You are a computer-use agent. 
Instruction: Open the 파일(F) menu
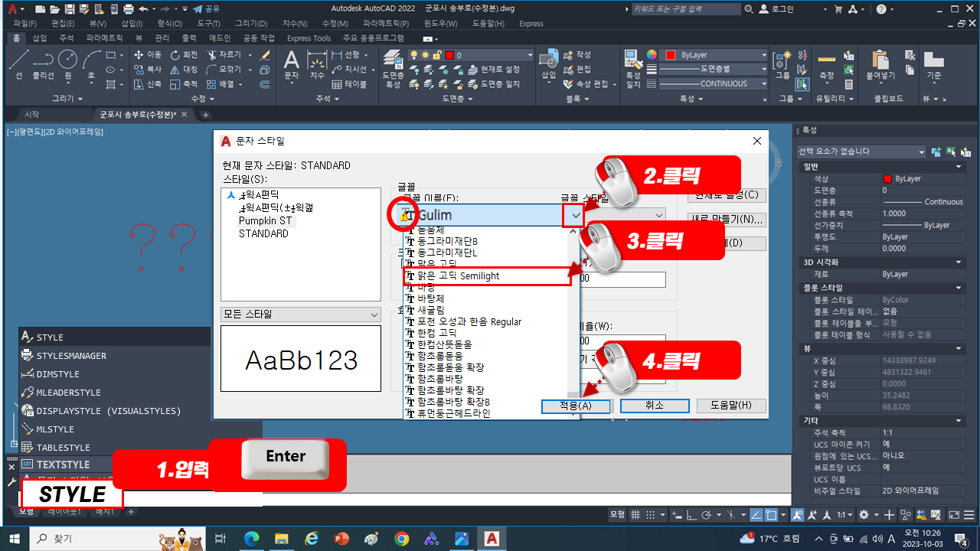pyautogui.click(x=25, y=24)
